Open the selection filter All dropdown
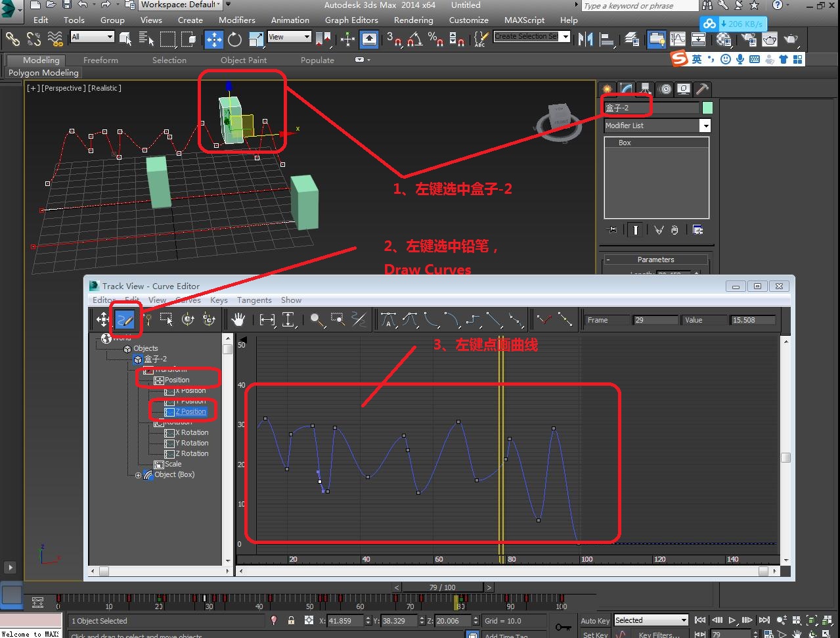The image size is (840, 638). coord(92,37)
